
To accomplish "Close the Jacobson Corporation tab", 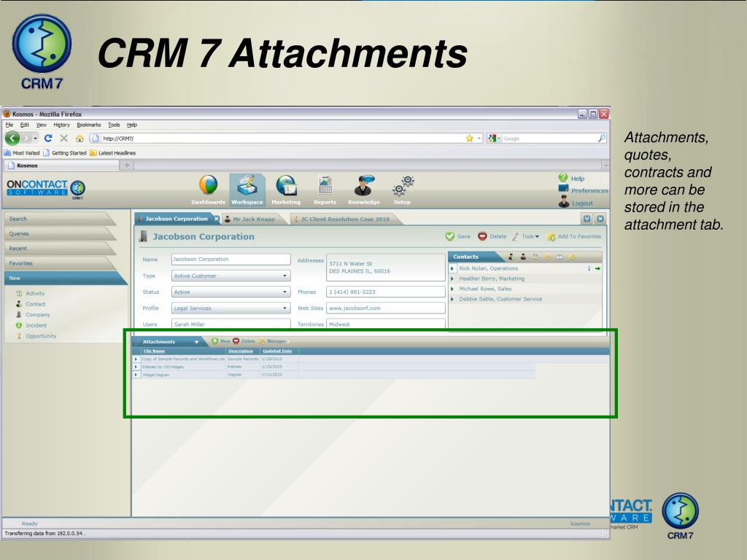I will [x=216, y=219].
